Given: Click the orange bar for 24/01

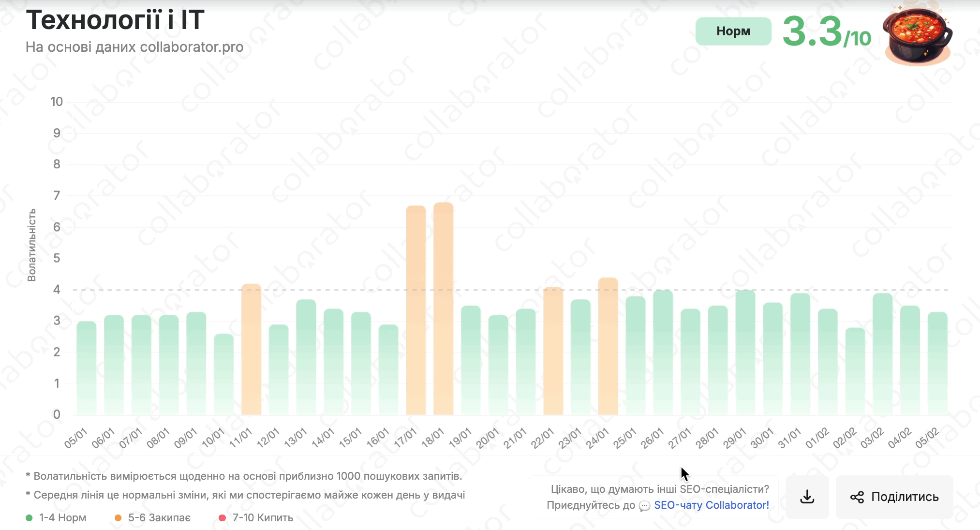Looking at the screenshot, I should tap(608, 346).
